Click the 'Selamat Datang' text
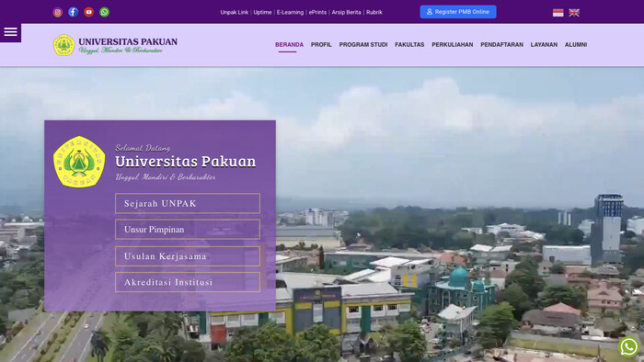644x362 pixels. coord(143,148)
